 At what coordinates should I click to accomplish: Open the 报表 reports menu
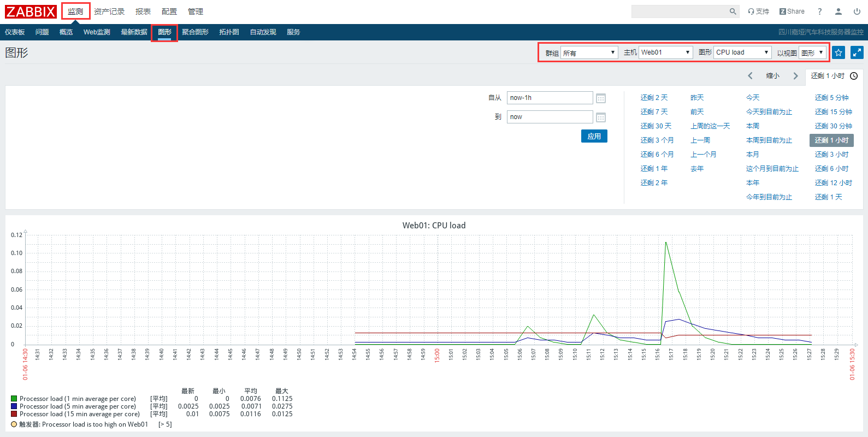143,11
